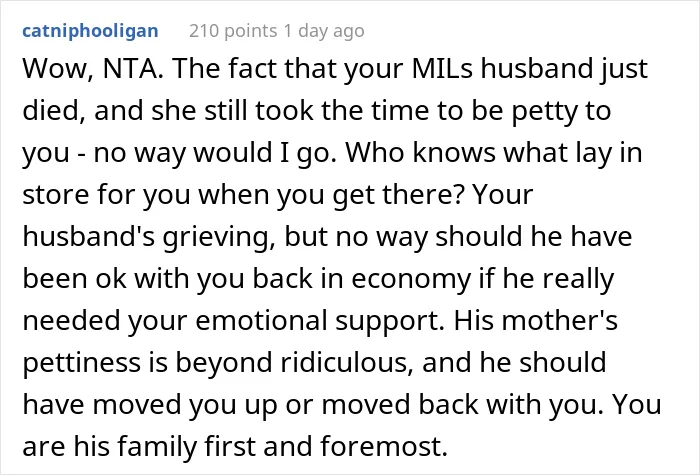Open the catniphooligan user profile

coord(90,32)
